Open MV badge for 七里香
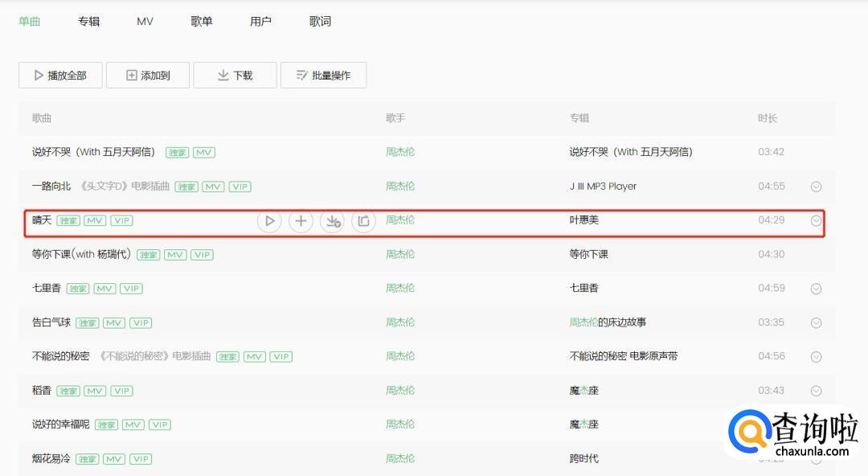 point(104,289)
